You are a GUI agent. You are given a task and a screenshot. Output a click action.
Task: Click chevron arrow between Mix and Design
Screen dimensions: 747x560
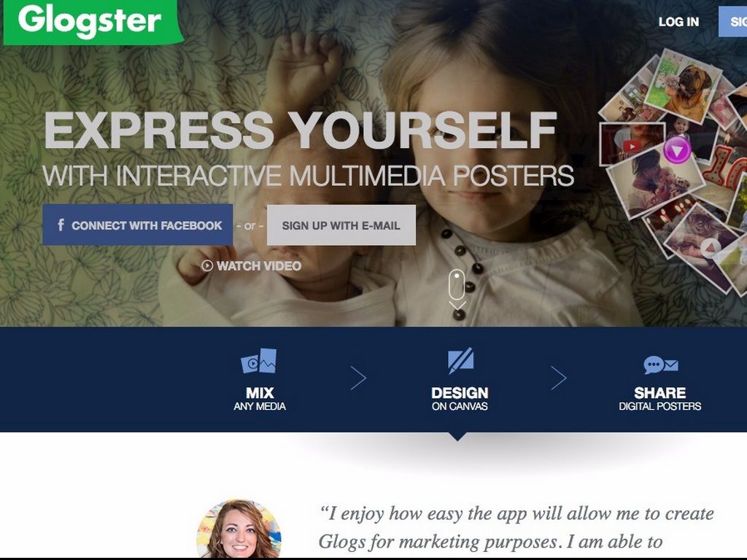pyautogui.click(x=358, y=378)
